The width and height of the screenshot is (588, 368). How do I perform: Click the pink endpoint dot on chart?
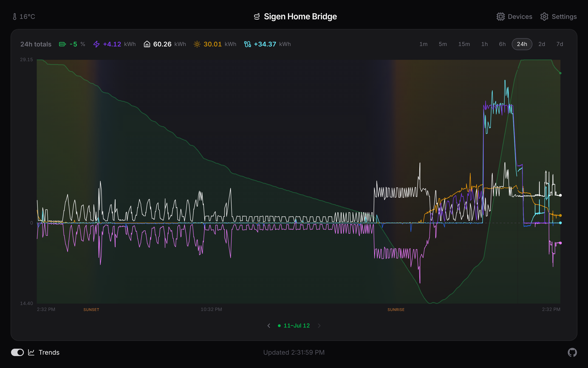click(560, 243)
